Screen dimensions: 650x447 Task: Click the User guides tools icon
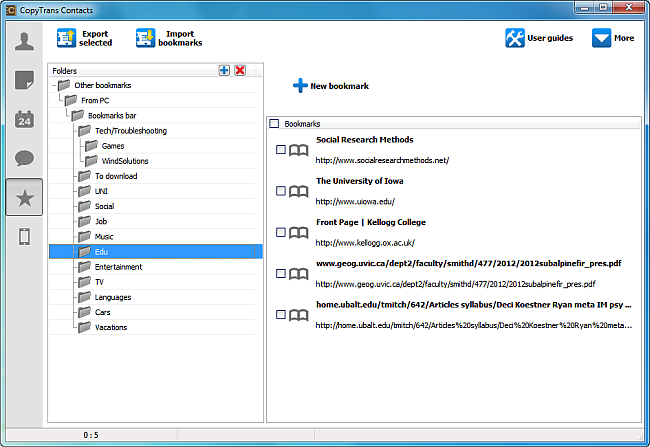(x=515, y=38)
